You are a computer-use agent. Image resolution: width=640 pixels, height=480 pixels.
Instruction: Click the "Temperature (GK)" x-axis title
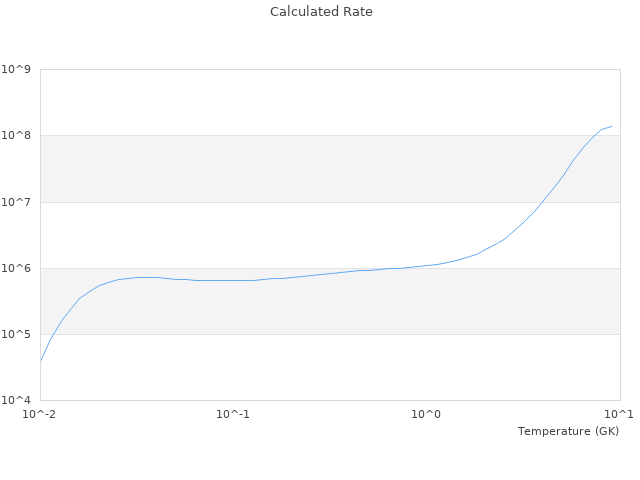(568, 431)
